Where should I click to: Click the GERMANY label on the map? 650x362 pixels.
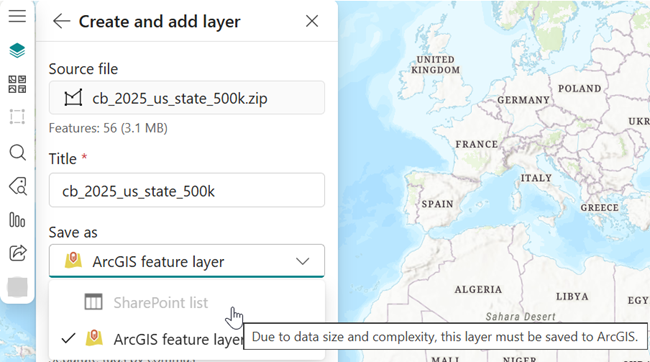coord(524,100)
